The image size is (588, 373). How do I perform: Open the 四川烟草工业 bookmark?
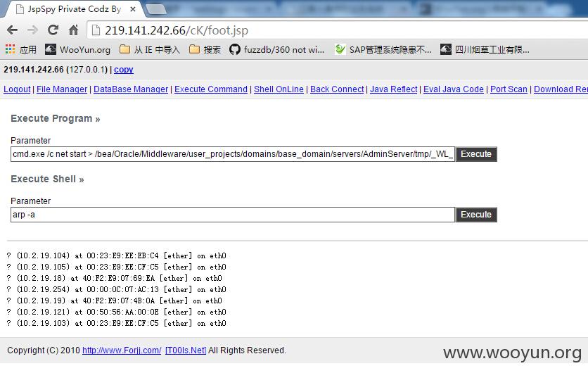[485, 49]
